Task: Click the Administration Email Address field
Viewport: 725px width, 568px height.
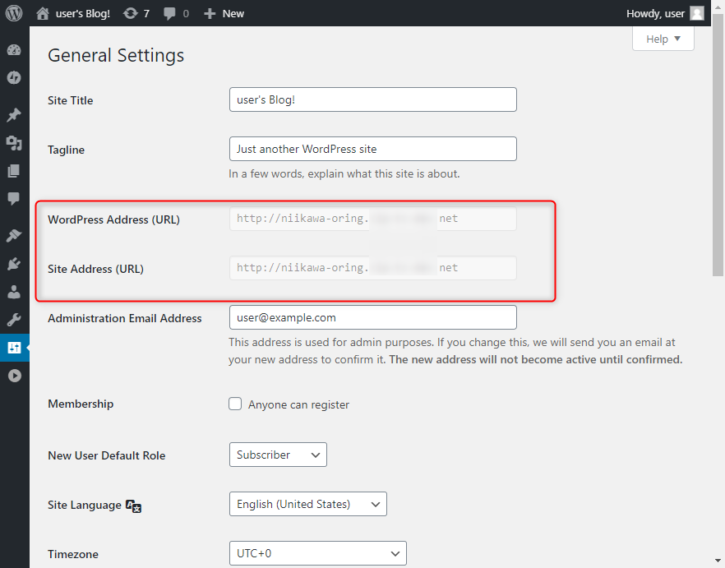Action: (373, 317)
